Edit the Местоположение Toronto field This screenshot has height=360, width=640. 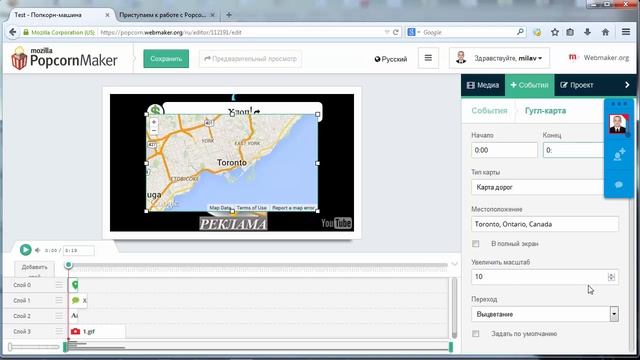point(545,224)
